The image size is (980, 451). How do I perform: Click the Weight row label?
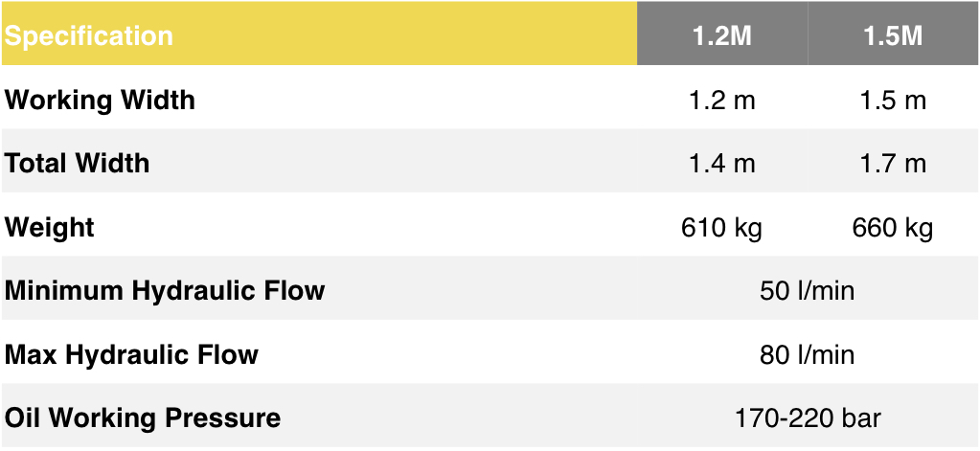(x=50, y=228)
